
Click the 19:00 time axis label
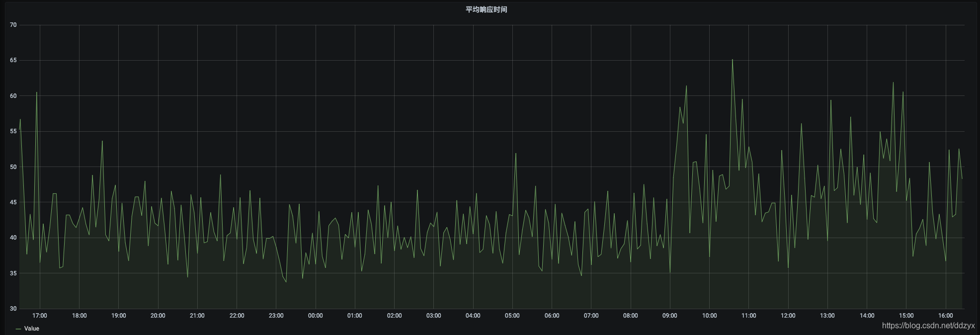click(118, 316)
